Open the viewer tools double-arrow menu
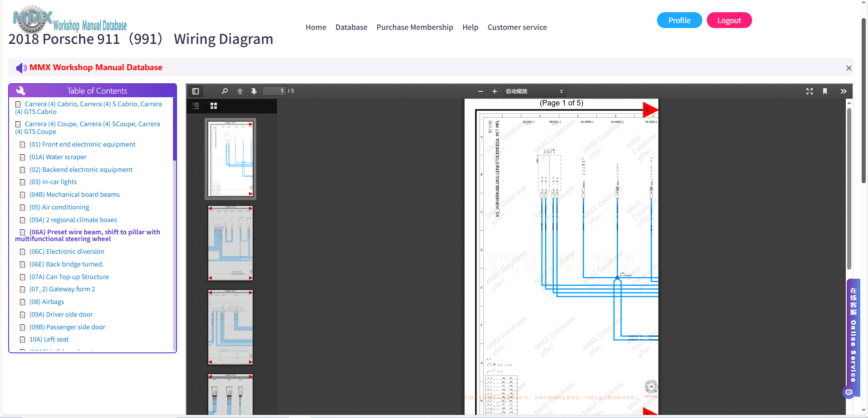Image resolution: width=868 pixels, height=418 pixels. pyautogui.click(x=844, y=91)
